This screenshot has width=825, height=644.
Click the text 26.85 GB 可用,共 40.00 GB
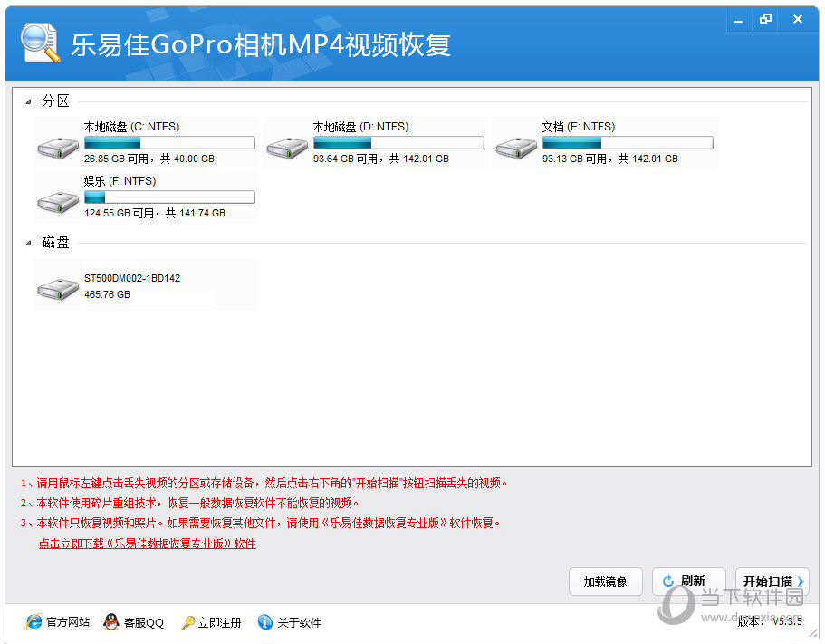149,159
